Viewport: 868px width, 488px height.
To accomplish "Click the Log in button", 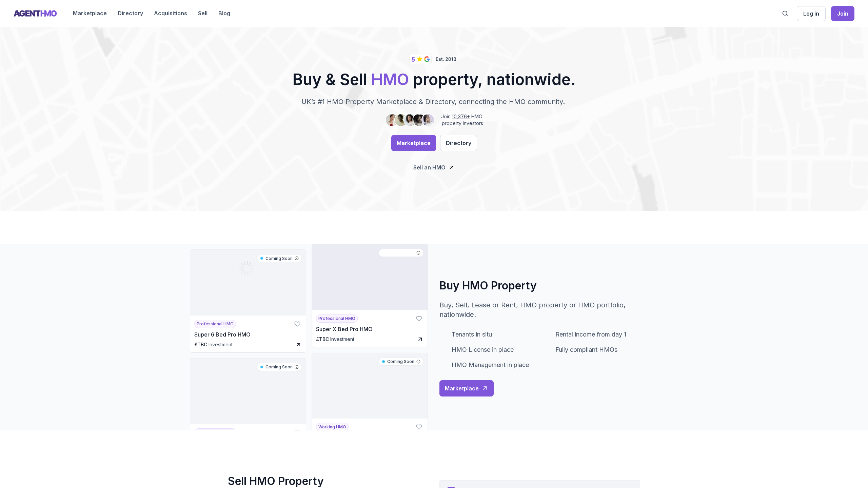I will click(811, 14).
